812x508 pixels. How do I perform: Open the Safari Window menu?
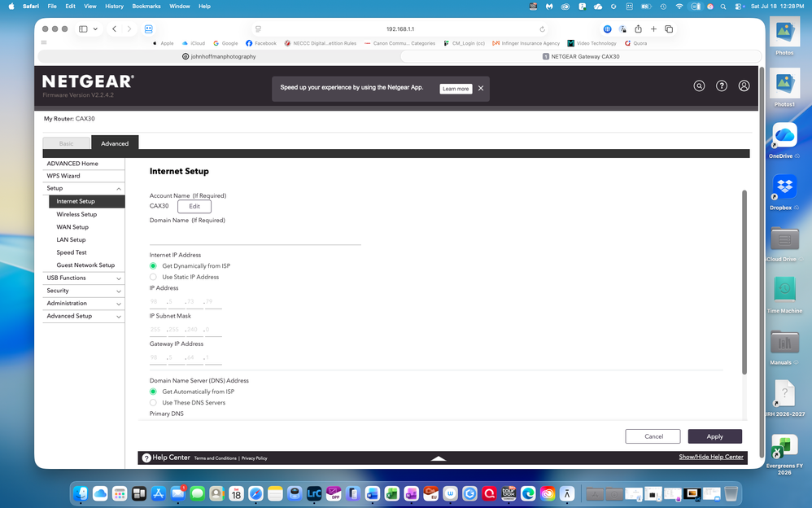179,7
